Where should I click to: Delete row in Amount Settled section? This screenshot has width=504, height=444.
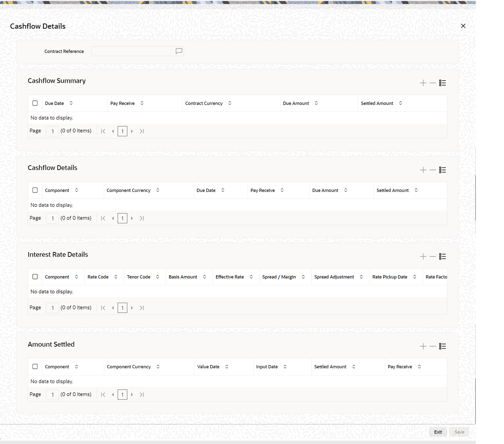(x=433, y=346)
